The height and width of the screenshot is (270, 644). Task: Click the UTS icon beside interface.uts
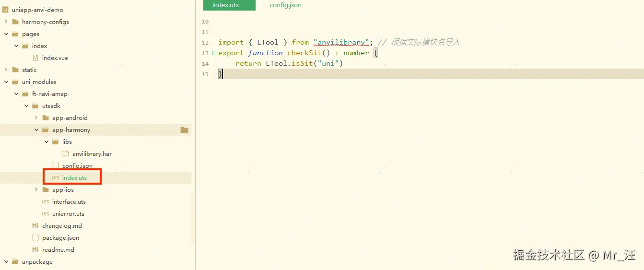coord(46,202)
